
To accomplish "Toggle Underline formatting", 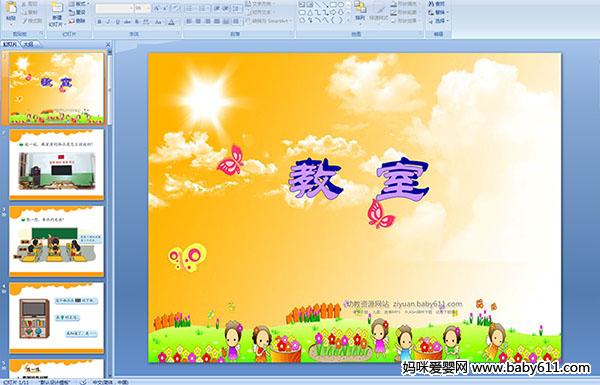I will [x=117, y=22].
